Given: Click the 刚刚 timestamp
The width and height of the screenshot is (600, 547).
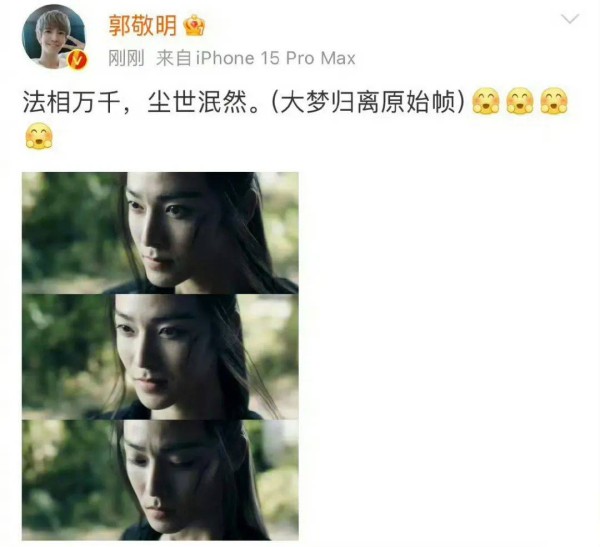Looking at the screenshot, I should (x=126, y=59).
